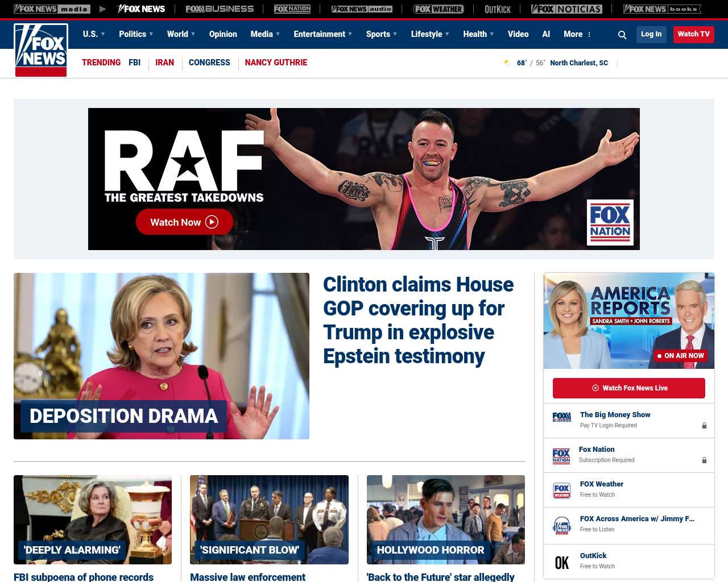Click the Fox Nation logo in the RAF banner

pyautogui.click(x=610, y=222)
